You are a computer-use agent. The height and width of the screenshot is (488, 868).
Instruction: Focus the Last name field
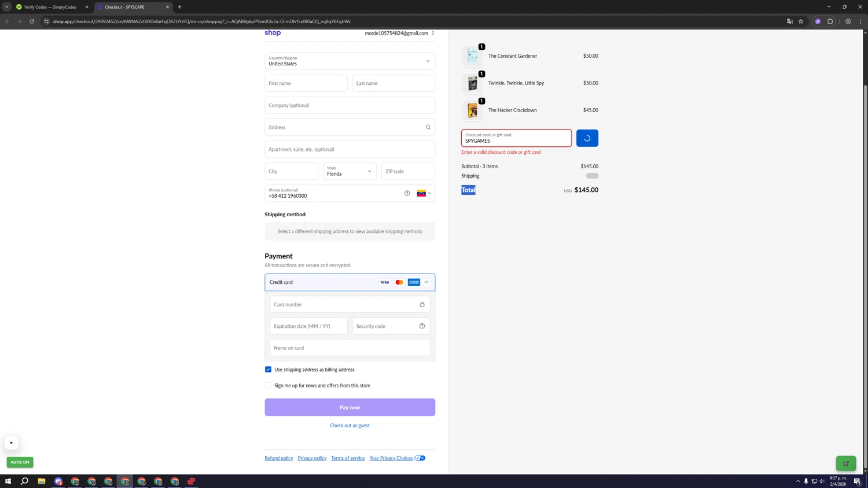(393, 83)
